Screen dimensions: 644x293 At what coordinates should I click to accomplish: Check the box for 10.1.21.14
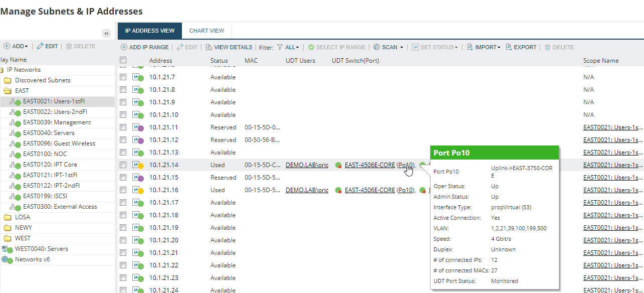[x=123, y=165]
